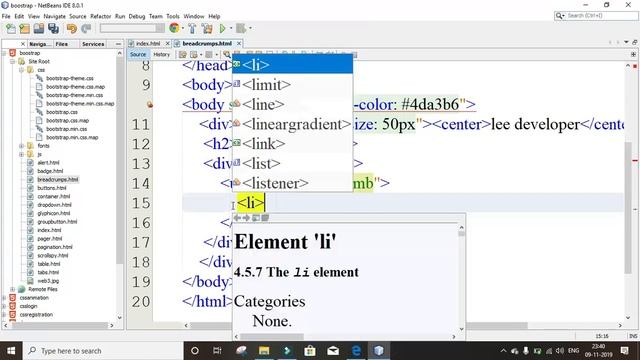Select pagination.html in project tree
Screen dimensions: 640x360
[55, 247]
